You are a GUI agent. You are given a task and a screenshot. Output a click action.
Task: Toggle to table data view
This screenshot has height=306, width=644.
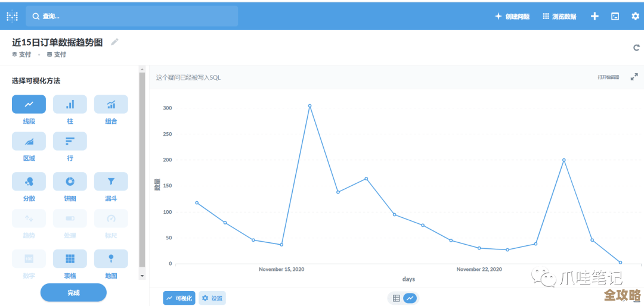point(396,298)
